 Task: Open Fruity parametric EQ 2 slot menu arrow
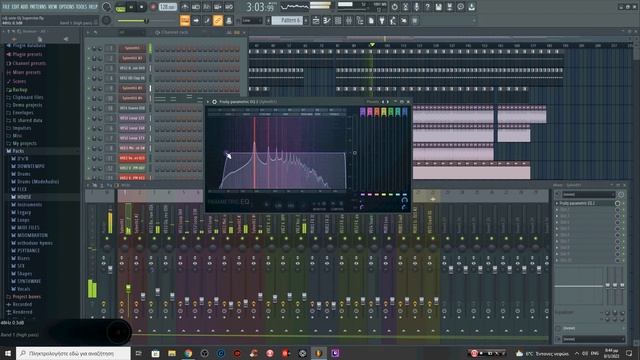[557, 203]
